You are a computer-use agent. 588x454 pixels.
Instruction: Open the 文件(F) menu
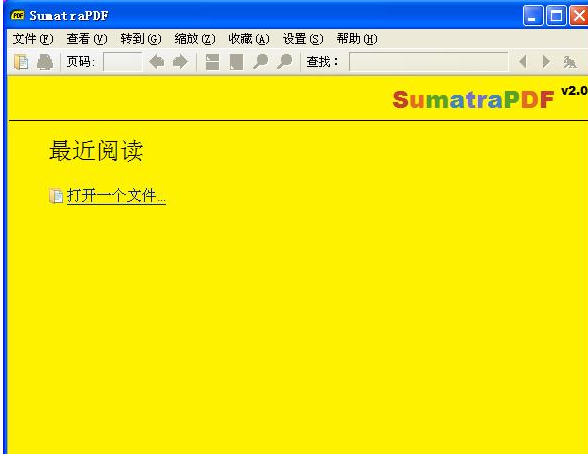pos(33,39)
